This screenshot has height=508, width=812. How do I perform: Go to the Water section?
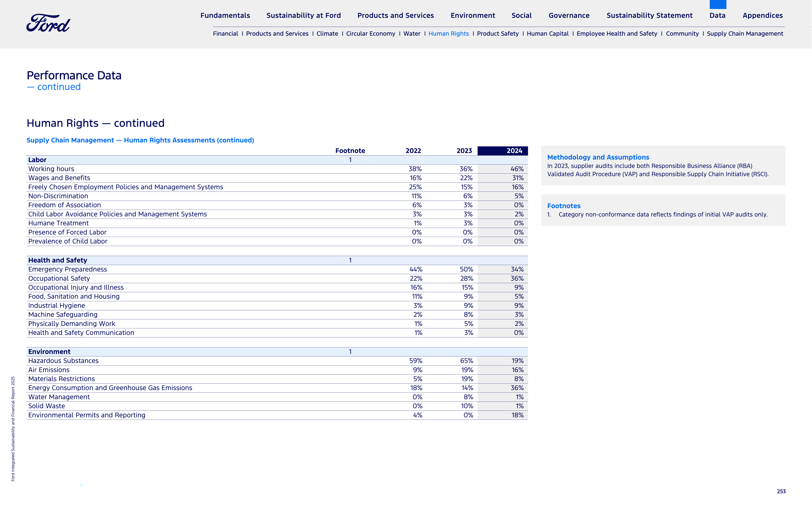click(412, 34)
